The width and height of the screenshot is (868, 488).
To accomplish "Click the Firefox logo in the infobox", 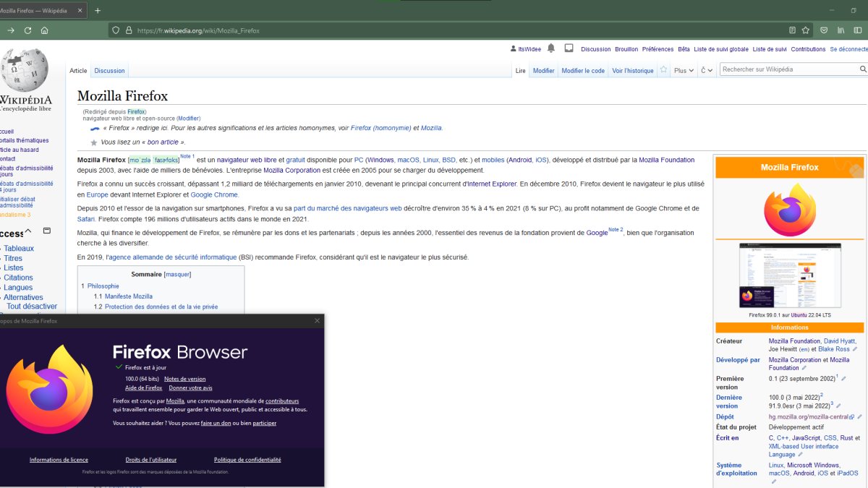I will (789, 210).
